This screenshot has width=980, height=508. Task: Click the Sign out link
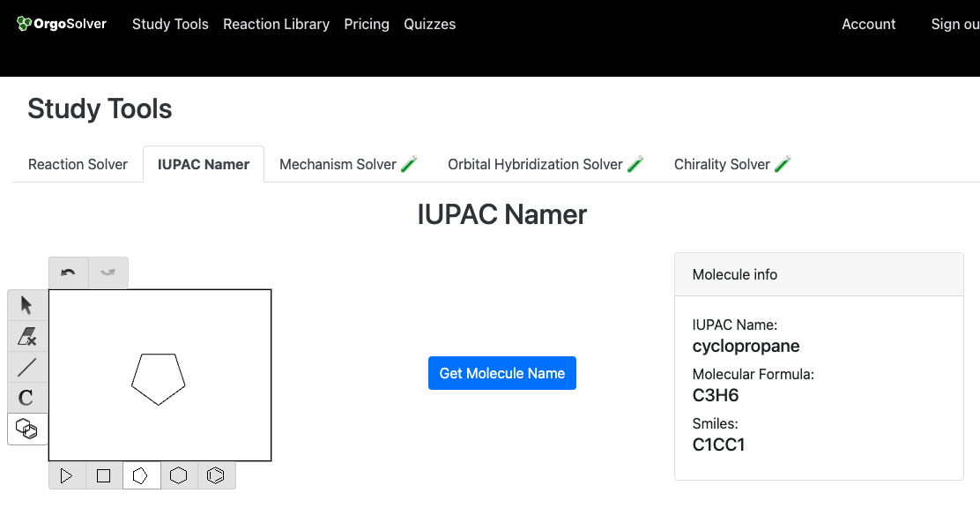(954, 24)
